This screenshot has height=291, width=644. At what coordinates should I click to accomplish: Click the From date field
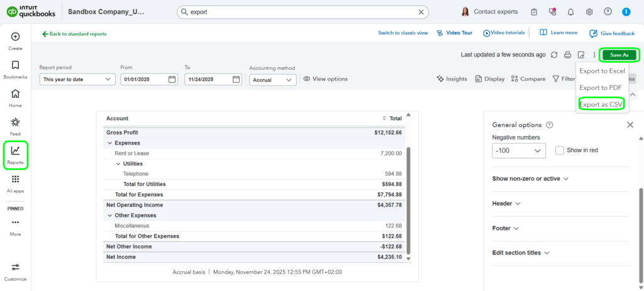[149, 79]
